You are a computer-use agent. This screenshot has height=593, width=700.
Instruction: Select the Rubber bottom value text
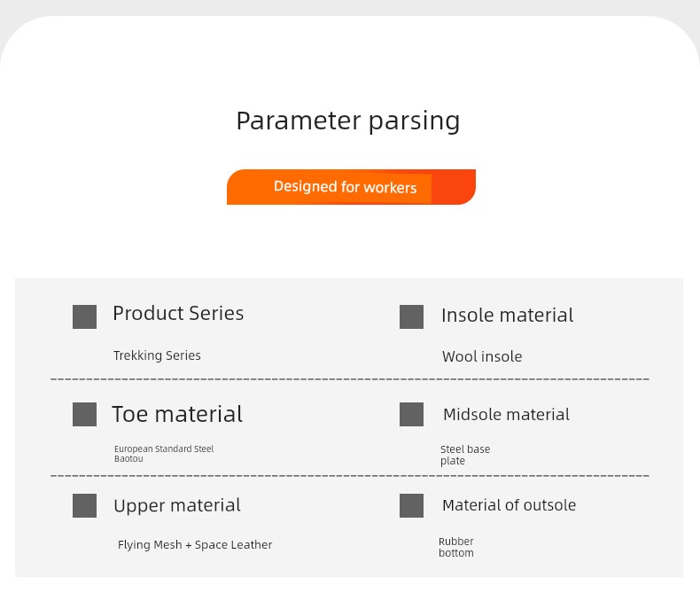pos(456,547)
